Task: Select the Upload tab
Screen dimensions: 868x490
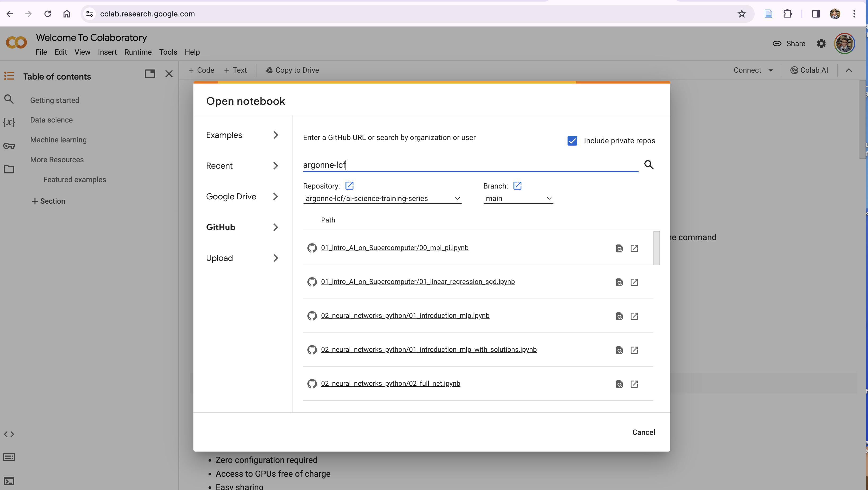Action: pyautogui.click(x=243, y=258)
